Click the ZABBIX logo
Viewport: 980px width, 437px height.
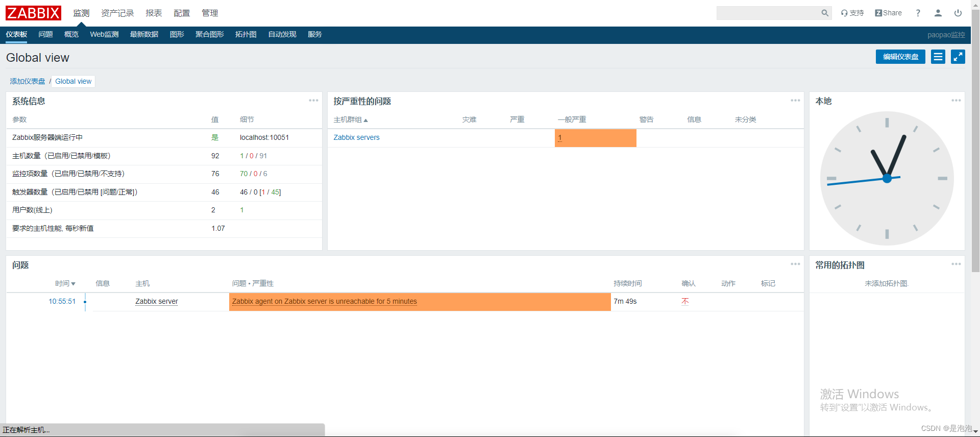(33, 13)
